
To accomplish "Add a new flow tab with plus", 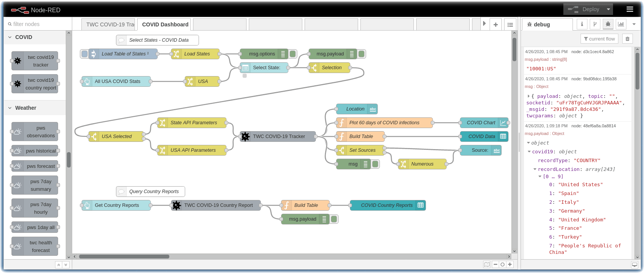I will (x=495, y=24).
